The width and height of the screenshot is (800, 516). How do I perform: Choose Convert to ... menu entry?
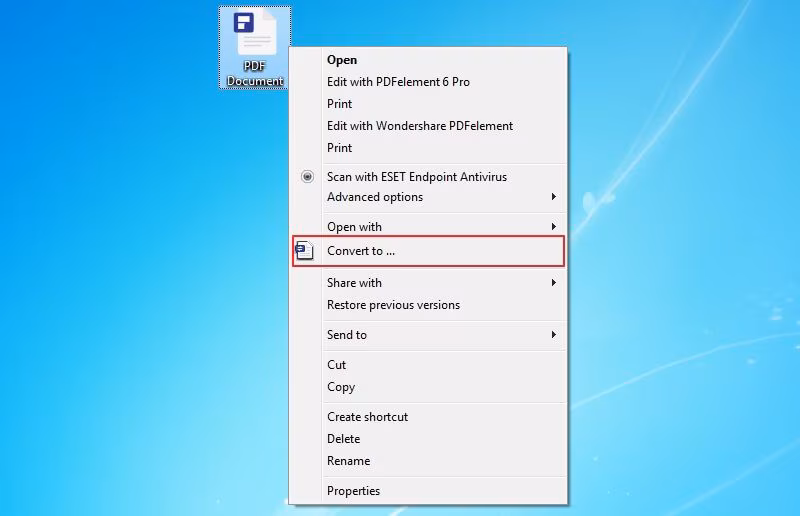pos(429,251)
